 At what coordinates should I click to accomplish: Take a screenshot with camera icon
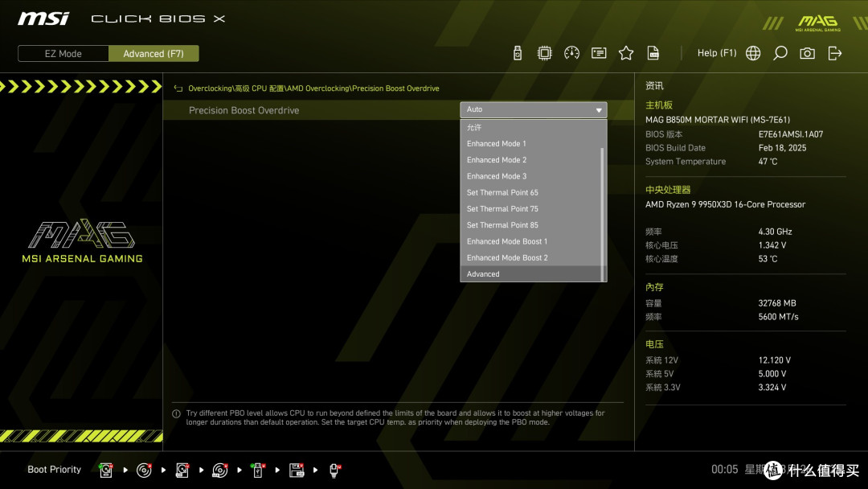tap(807, 53)
